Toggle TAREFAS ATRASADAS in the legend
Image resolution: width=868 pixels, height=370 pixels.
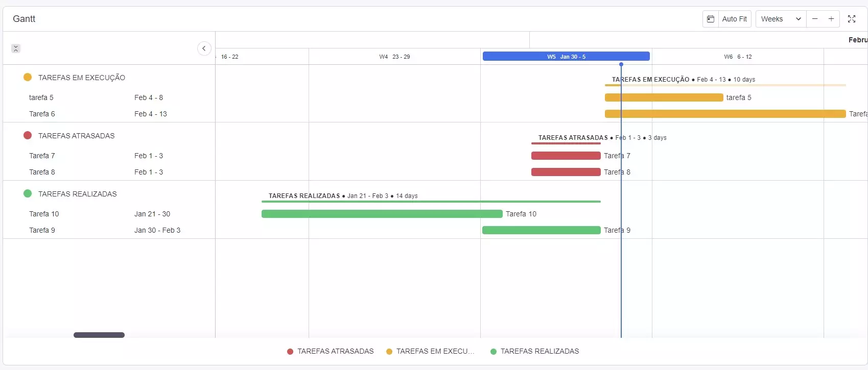point(331,351)
